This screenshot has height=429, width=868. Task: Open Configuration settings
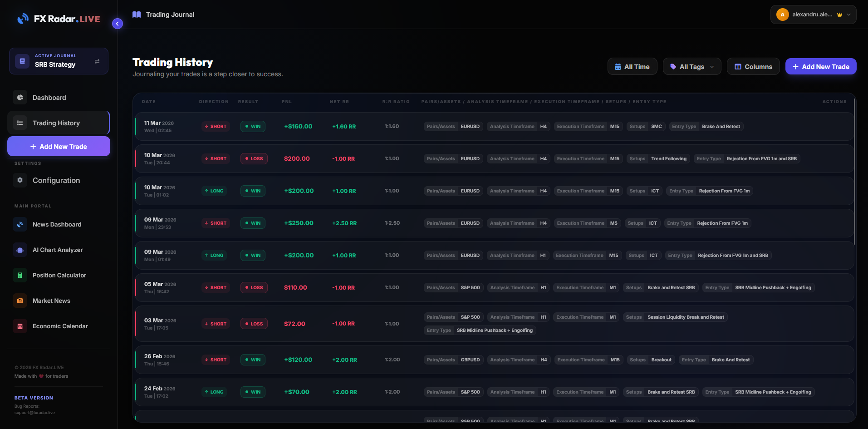(56, 180)
